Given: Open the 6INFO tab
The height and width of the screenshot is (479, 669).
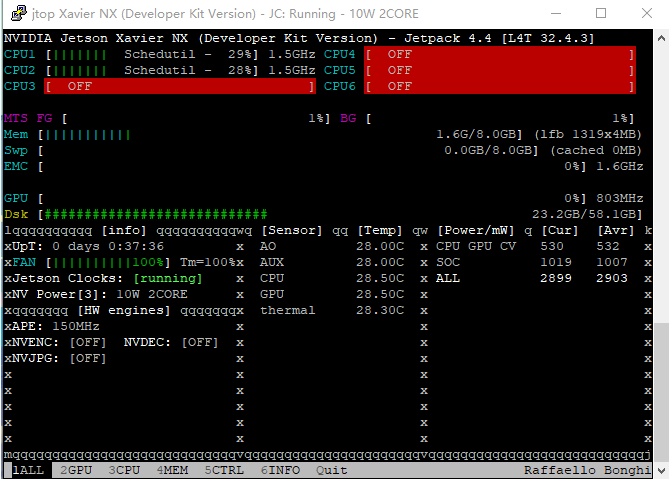Looking at the screenshot, I should click(x=280, y=470).
